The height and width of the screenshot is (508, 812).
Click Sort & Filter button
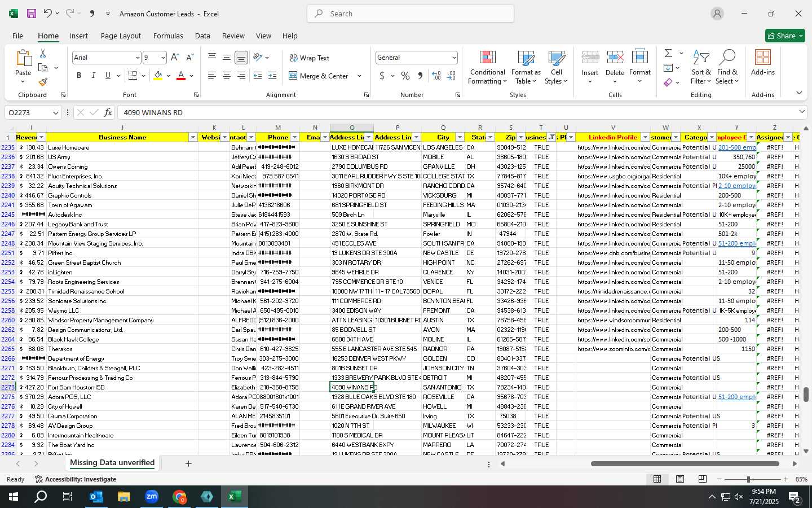[701, 67]
